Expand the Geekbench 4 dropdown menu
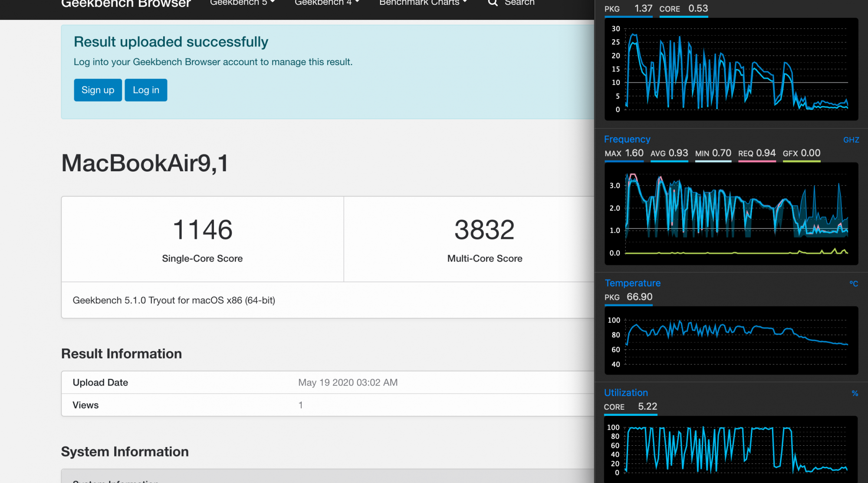The width and height of the screenshot is (868, 483). click(327, 3)
